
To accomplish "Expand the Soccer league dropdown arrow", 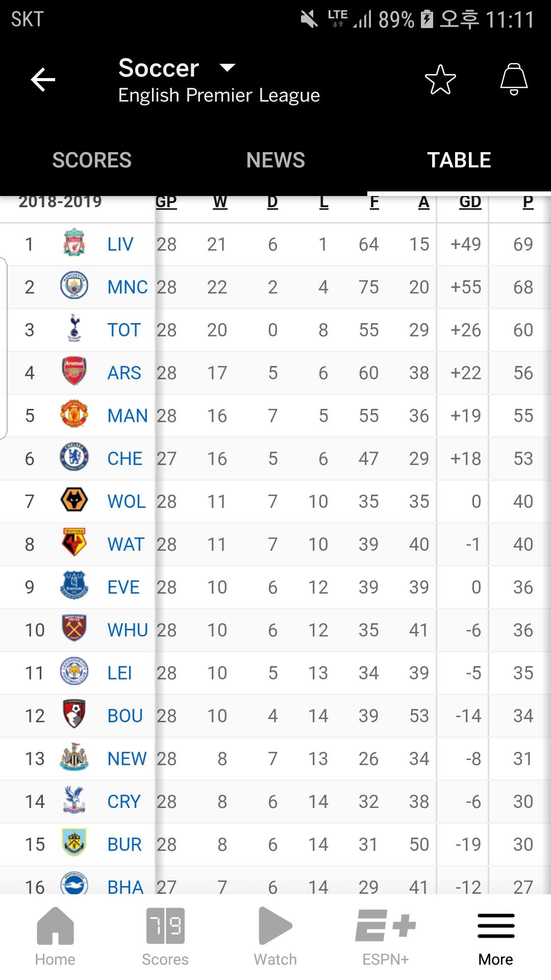I will point(227,67).
